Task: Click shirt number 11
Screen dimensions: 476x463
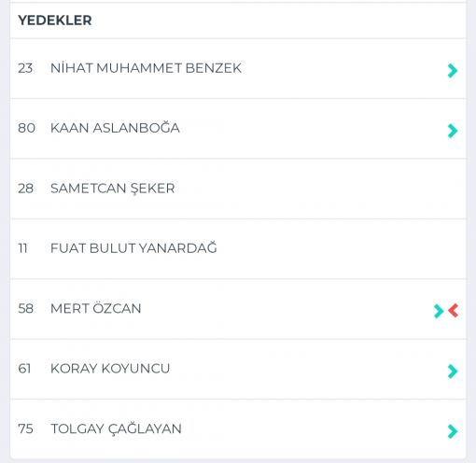Action: [22, 248]
